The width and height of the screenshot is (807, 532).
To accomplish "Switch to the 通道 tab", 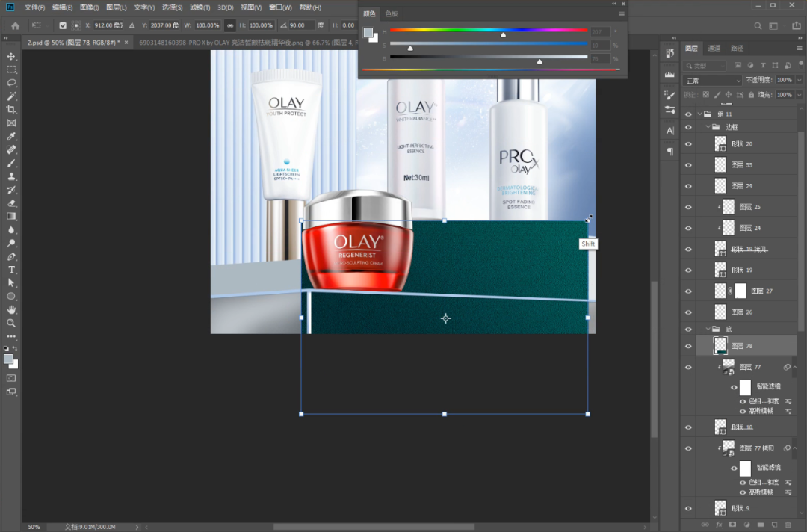I will 714,49.
